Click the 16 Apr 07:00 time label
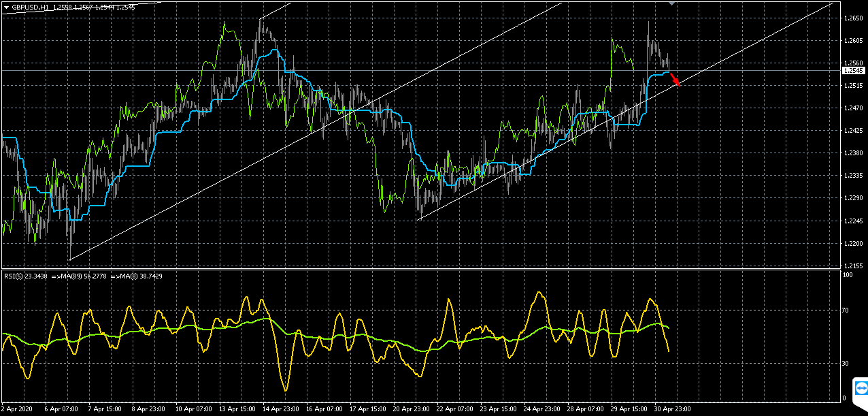 323,410
